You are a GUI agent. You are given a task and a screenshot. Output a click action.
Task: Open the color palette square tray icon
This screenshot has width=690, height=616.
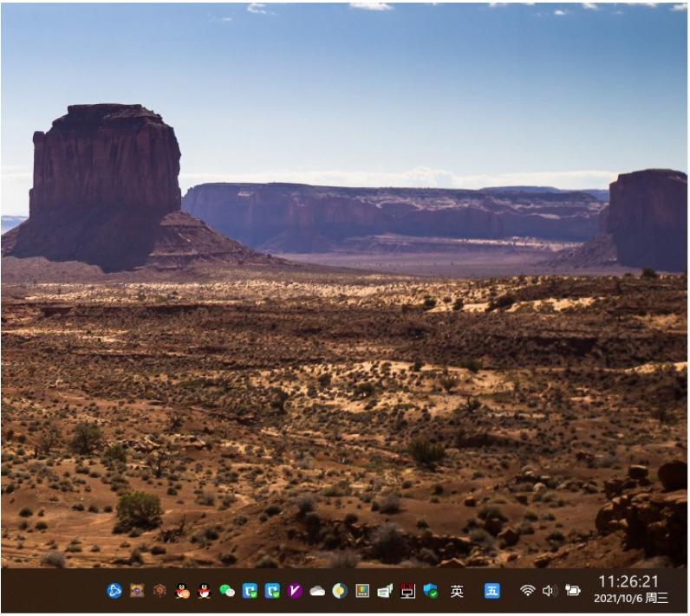(x=362, y=591)
